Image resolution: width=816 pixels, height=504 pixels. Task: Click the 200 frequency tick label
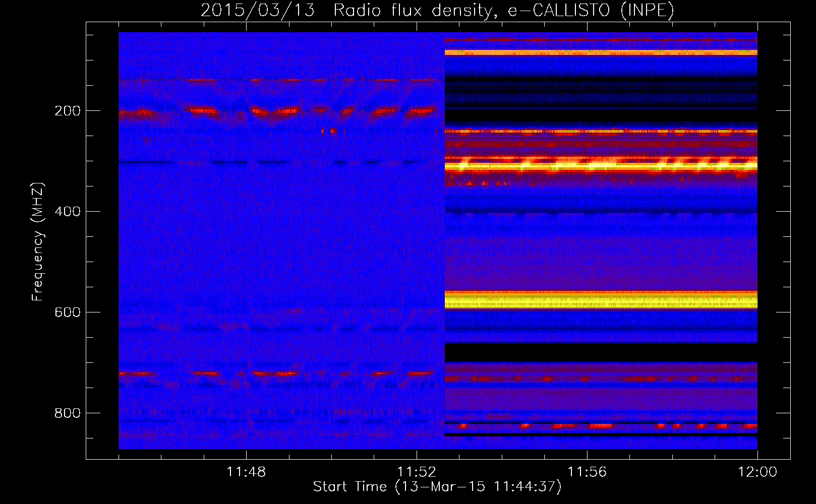pos(68,111)
